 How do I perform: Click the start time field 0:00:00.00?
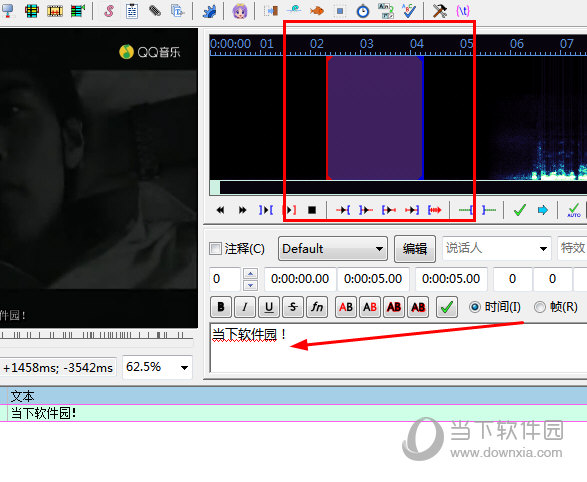click(x=300, y=279)
